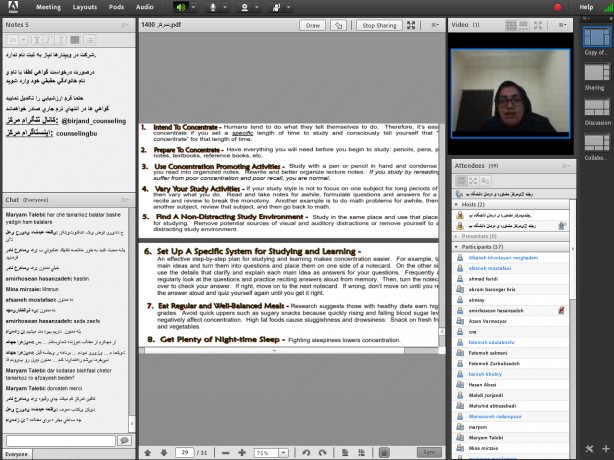Open Chat pod options menu
The image size is (614, 460).
125,200
